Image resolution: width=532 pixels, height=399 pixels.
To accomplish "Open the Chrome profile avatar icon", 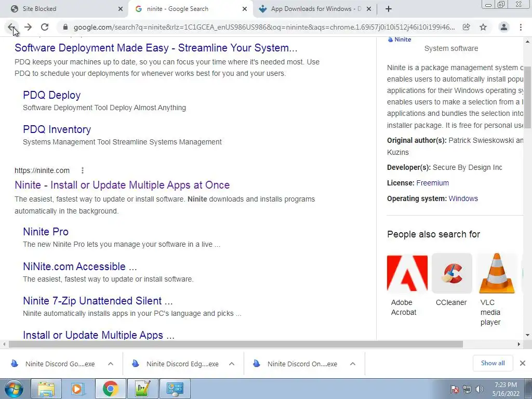I will (504, 27).
